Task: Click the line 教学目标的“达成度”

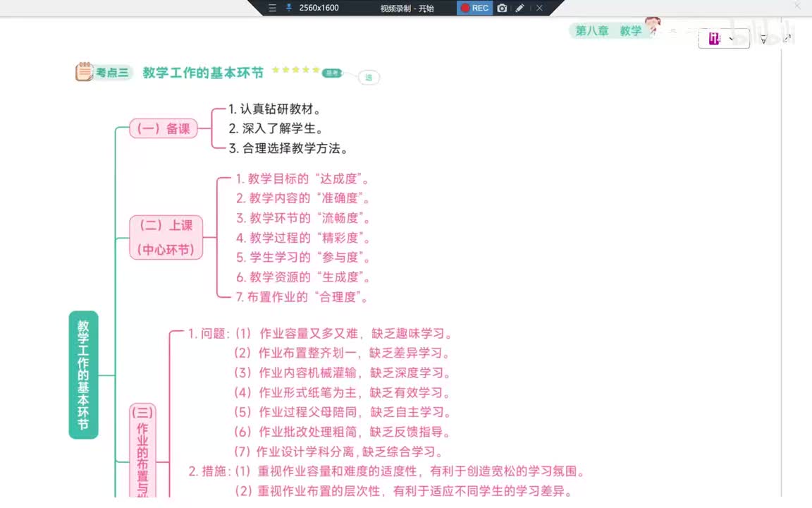Action: 303,179
